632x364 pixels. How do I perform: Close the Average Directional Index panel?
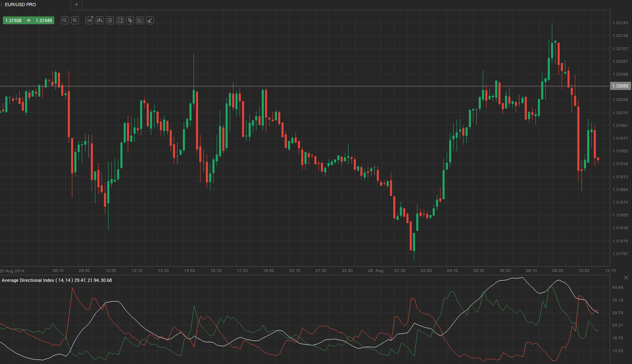(626, 278)
